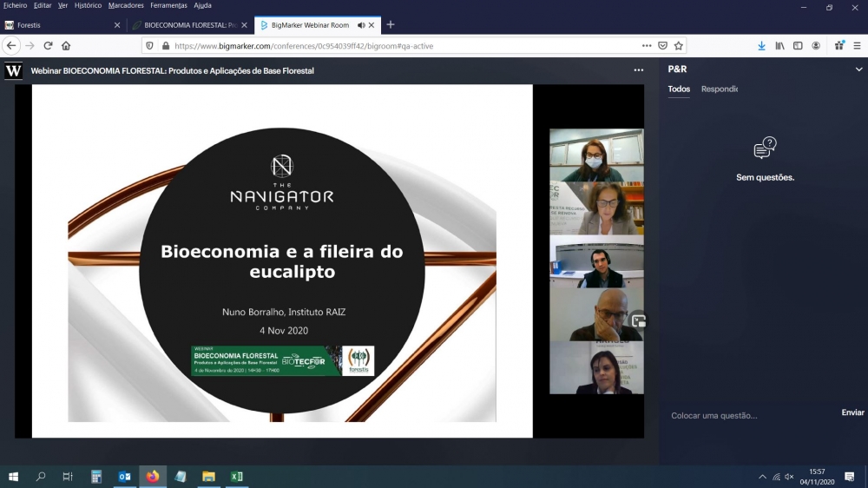
Task: Select the video of woman near bookshelf
Action: coord(596,208)
